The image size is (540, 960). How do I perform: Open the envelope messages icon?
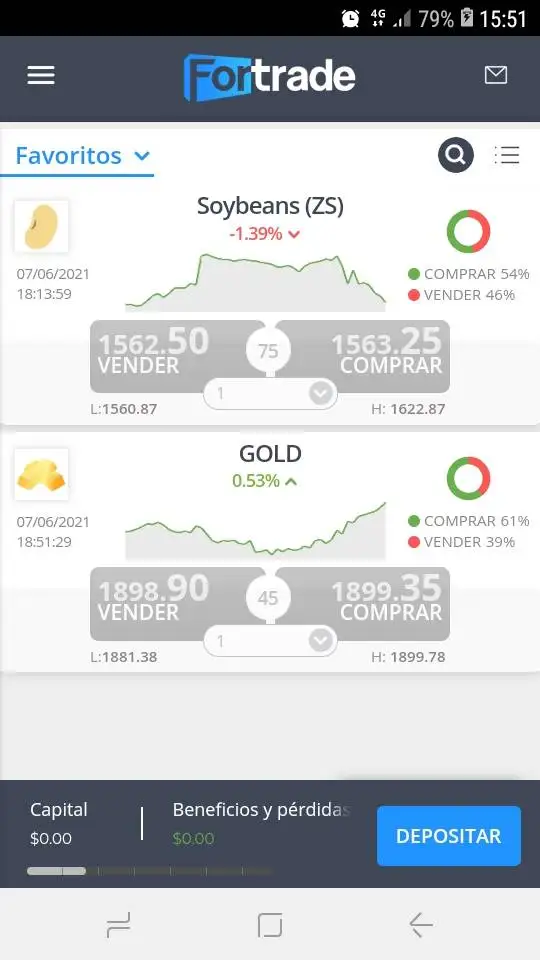495,75
